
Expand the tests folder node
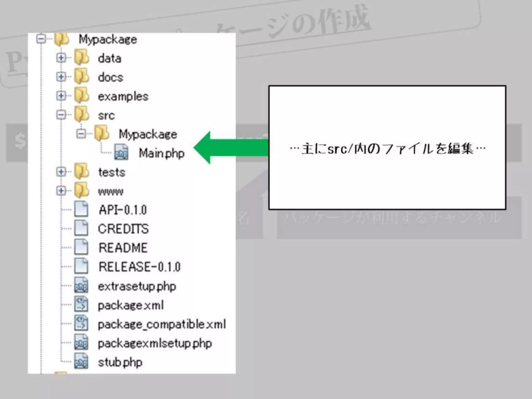point(61,171)
